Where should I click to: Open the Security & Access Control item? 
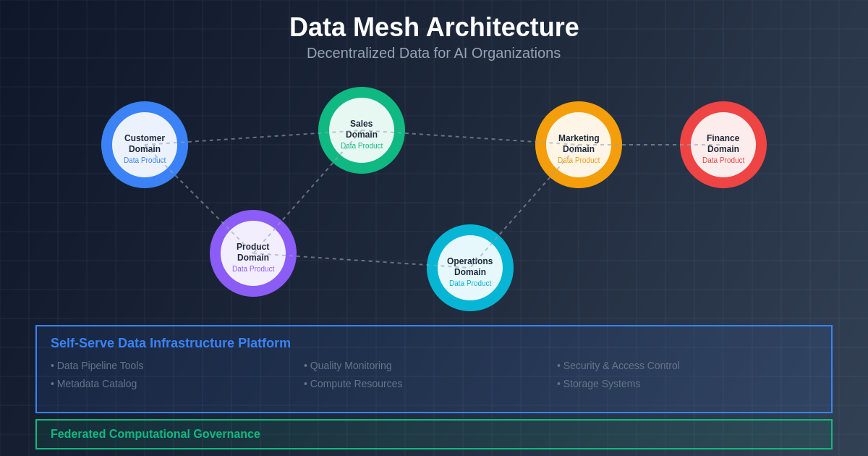[x=621, y=366]
